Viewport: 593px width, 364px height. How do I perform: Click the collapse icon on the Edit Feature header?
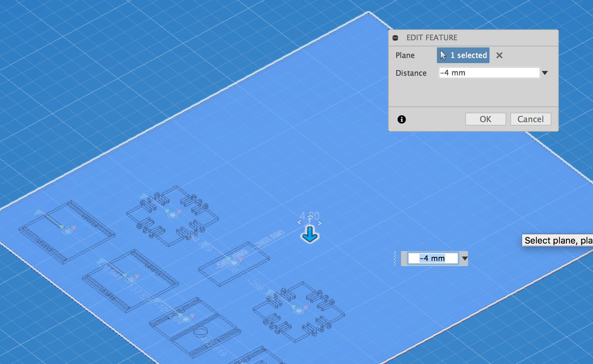[x=396, y=38]
